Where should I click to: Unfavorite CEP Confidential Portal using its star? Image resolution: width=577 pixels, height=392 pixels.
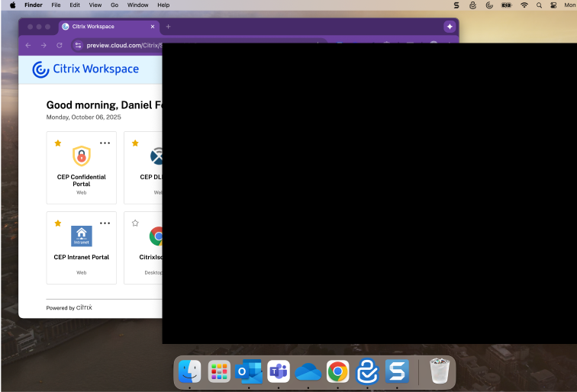pyautogui.click(x=58, y=143)
